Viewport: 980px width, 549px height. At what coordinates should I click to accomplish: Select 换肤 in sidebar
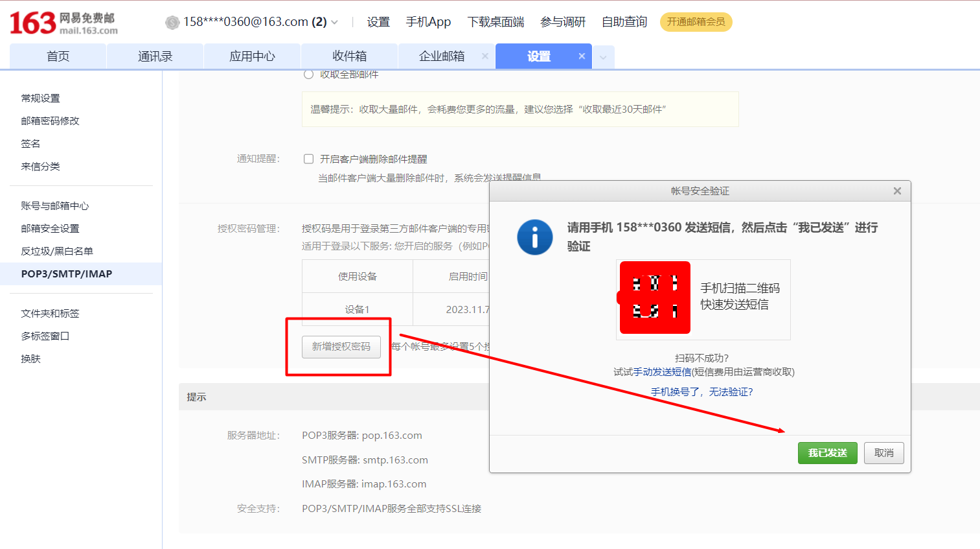click(x=30, y=358)
